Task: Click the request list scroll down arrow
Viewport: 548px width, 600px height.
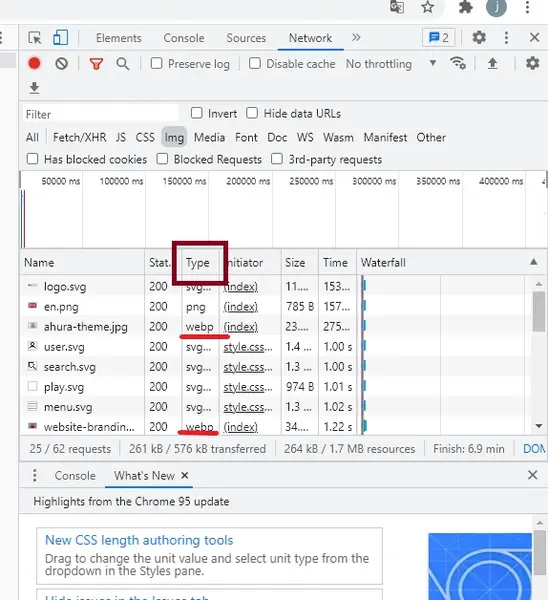Action: [x=539, y=426]
